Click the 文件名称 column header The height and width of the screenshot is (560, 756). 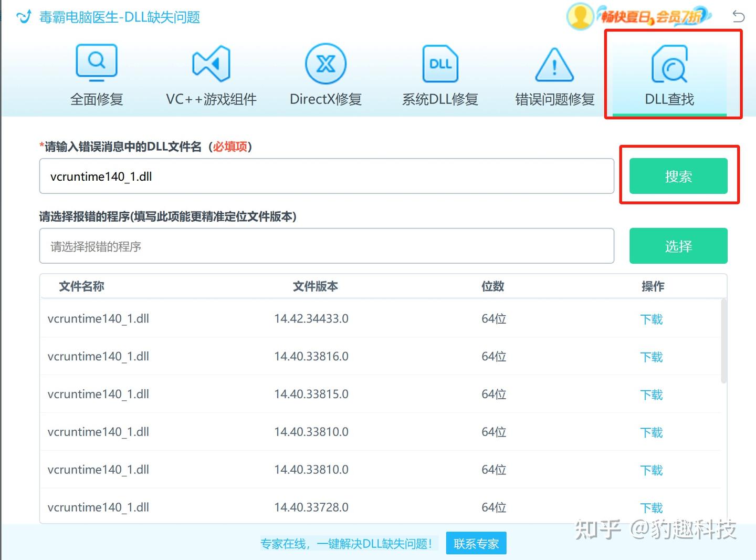(x=81, y=286)
